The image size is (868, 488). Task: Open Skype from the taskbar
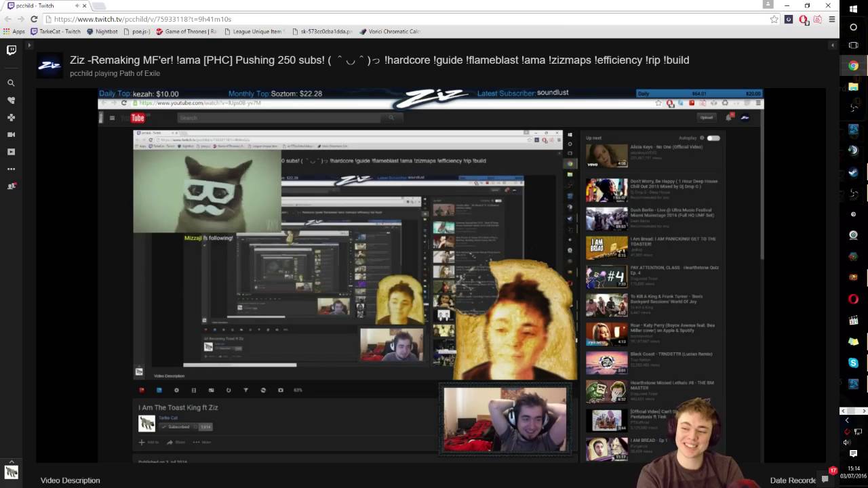pyautogui.click(x=853, y=363)
